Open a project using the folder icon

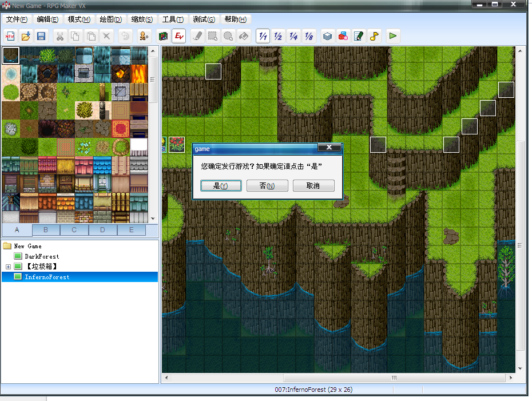pyautogui.click(x=25, y=36)
